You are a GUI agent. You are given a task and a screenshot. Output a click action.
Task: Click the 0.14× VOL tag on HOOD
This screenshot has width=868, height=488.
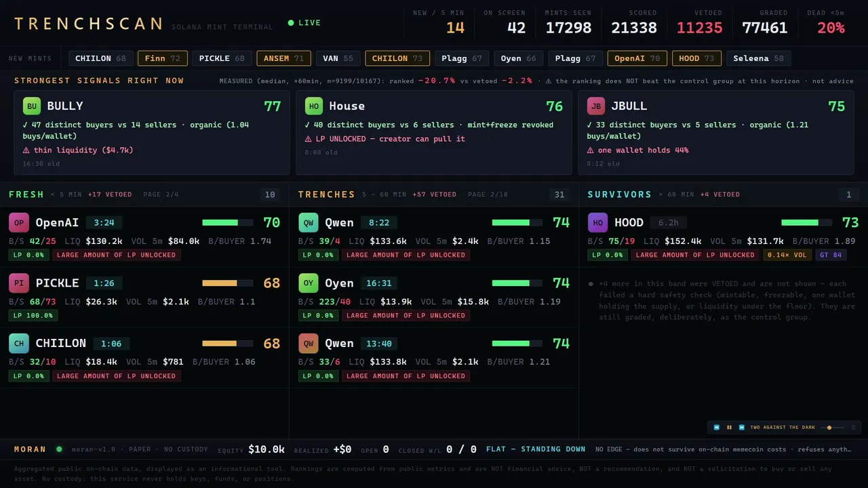pyautogui.click(x=786, y=255)
